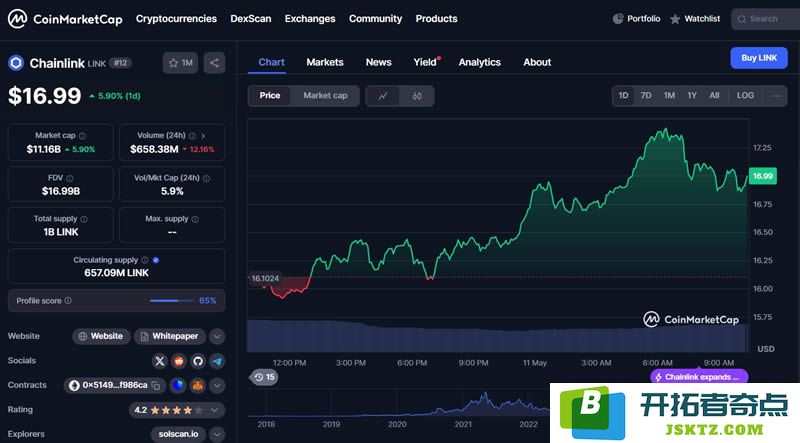Click the CoinMarketCap logo in the header

click(x=65, y=19)
